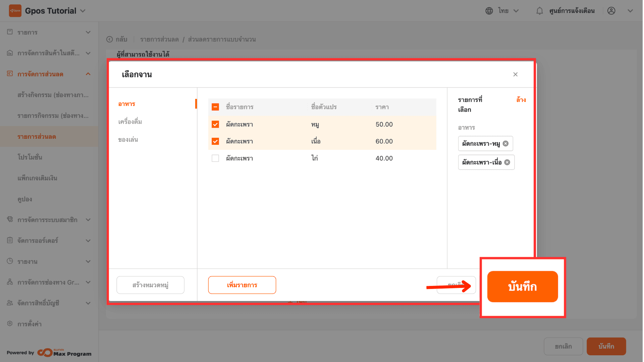This screenshot has height=362, width=644.
Task: Remove the ผัดกะเพรา-หมู chip with x icon
Action: point(505,143)
